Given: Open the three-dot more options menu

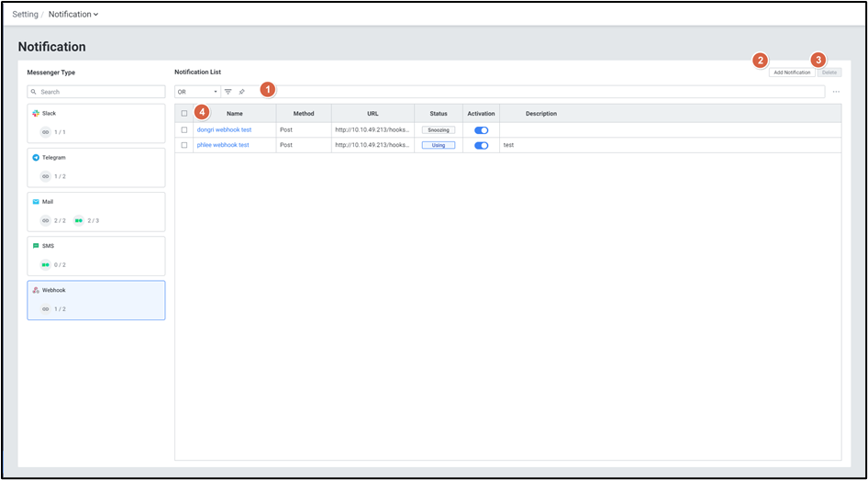Looking at the screenshot, I should pos(836,92).
